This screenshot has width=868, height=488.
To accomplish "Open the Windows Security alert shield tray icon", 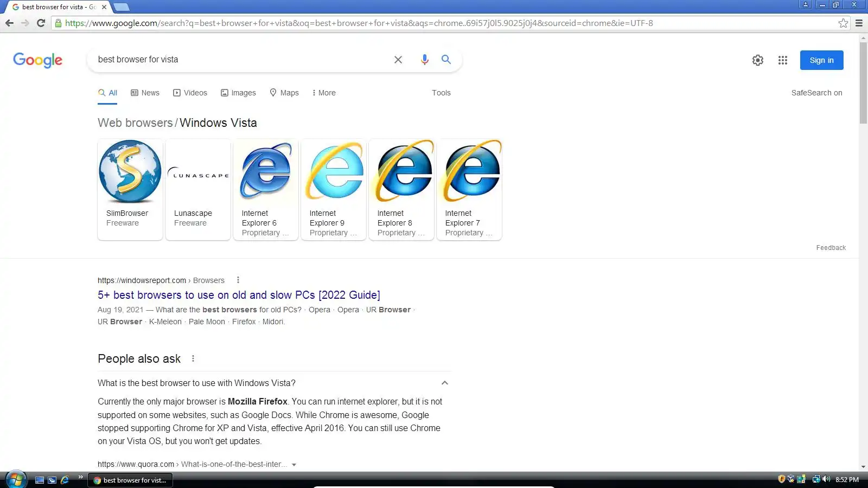I will 782,479.
